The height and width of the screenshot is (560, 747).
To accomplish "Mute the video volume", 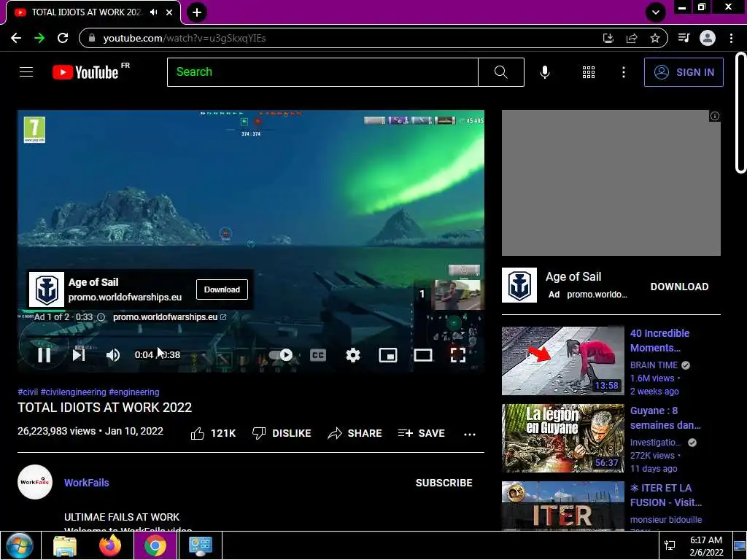I will (x=113, y=355).
